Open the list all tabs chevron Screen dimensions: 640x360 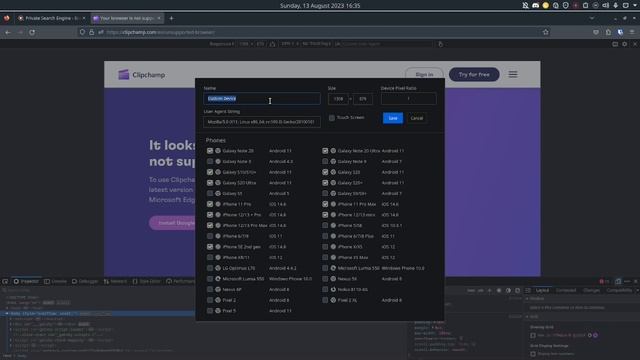click(592, 18)
